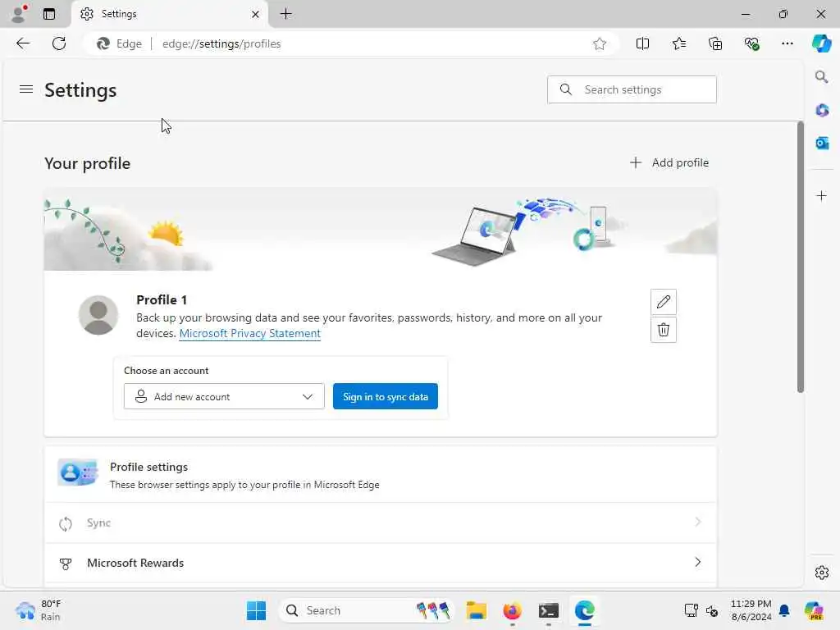Click Sign in to sync data

[386, 396]
